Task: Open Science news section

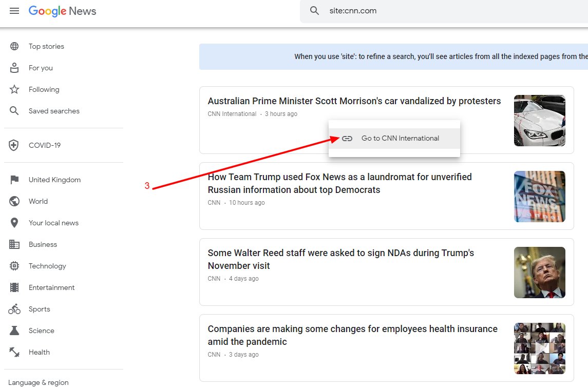Action: (42, 331)
